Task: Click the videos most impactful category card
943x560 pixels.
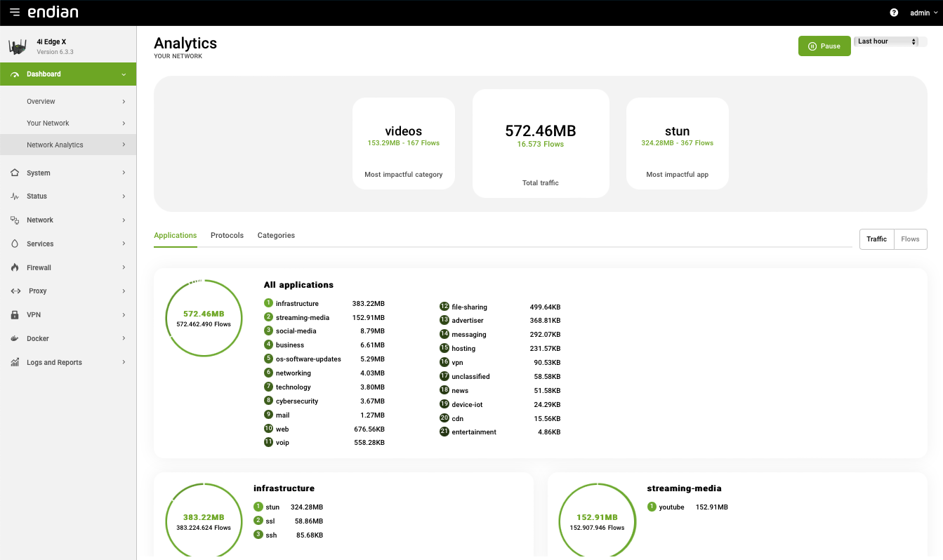Action: point(404,143)
